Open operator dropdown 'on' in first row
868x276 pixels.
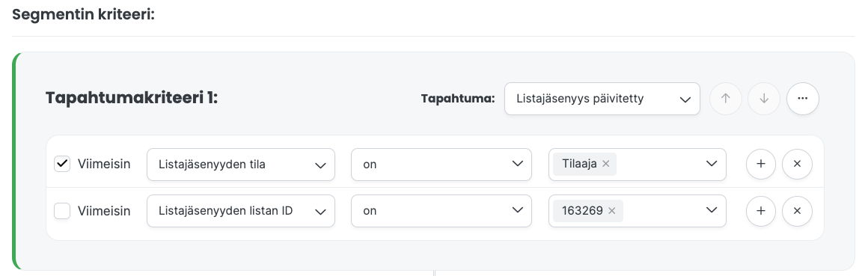click(x=441, y=165)
